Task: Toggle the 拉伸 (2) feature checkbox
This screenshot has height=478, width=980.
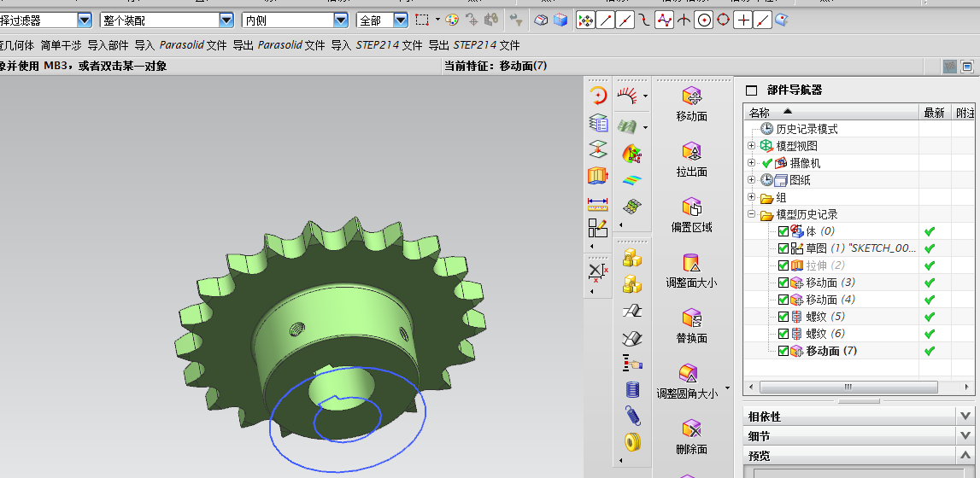Action: tap(783, 265)
